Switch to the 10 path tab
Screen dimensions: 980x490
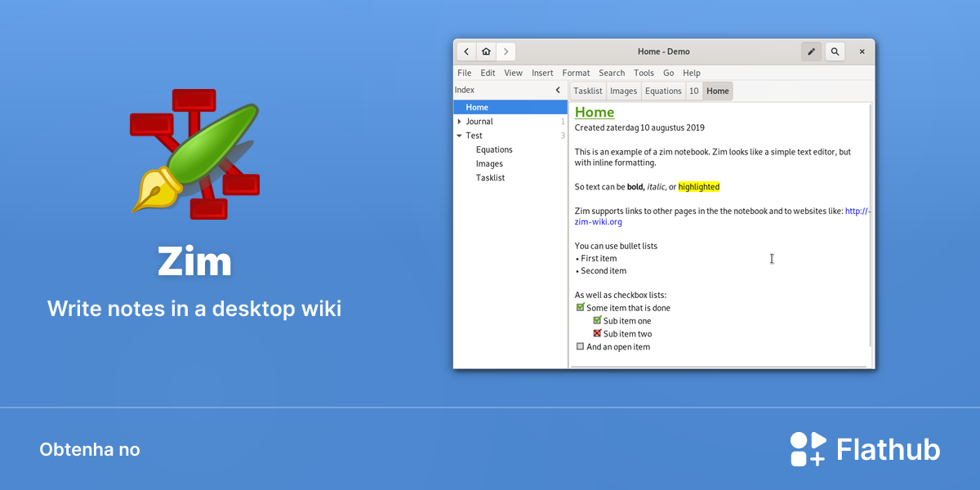tap(693, 91)
